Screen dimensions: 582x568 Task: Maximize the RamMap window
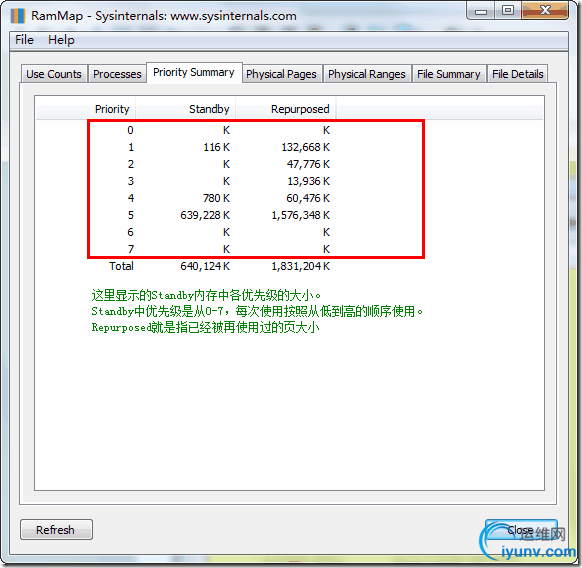tap(508, 10)
